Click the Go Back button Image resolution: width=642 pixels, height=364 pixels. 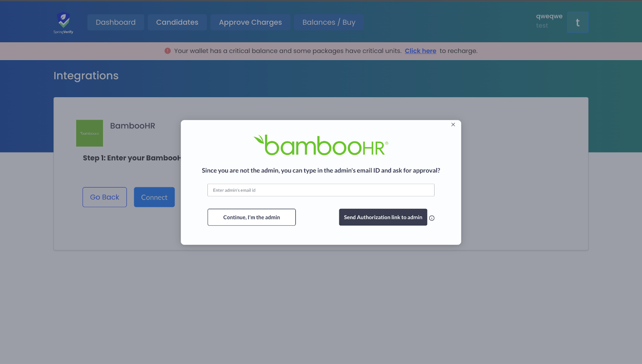pyautogui.click(x=105, y=197)
